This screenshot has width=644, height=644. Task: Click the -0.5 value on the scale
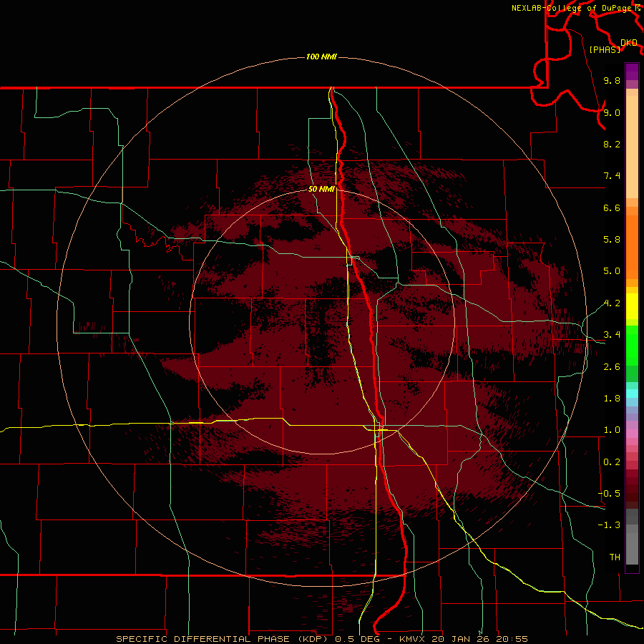coord(609,494)
